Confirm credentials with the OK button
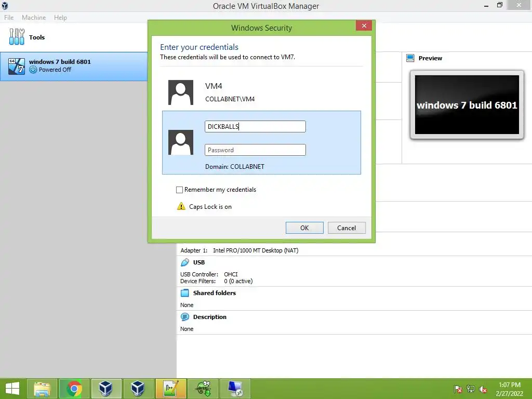Screen dimensions: 532x399 (304, 228)
